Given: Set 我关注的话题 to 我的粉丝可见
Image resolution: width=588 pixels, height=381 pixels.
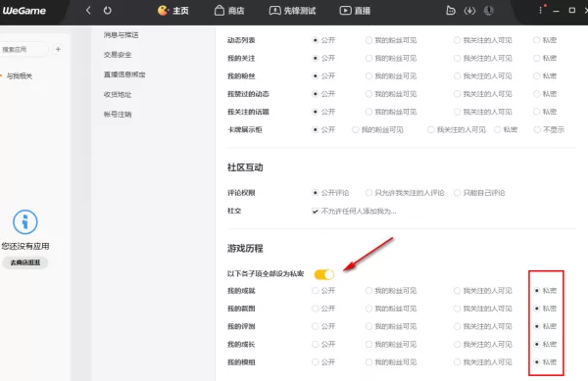Looking at the screenshot, I should tap(368, 112).
